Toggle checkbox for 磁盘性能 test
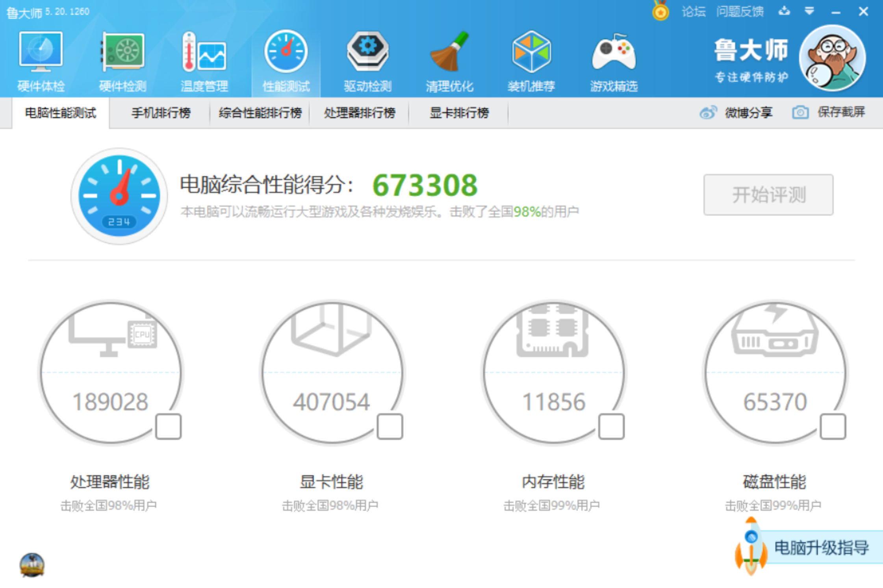This screenshot has width=883, height=588. (833, 426)
